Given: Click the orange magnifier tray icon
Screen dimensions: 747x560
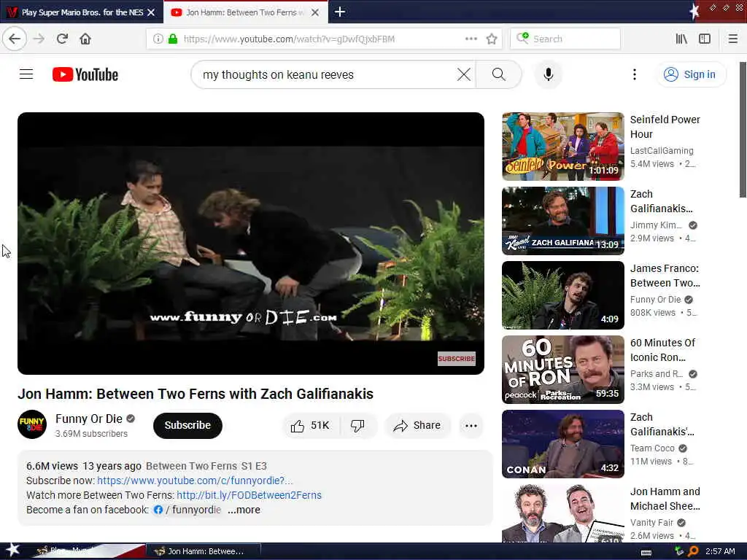Looking at the screenshot, I should coord(693,551).
